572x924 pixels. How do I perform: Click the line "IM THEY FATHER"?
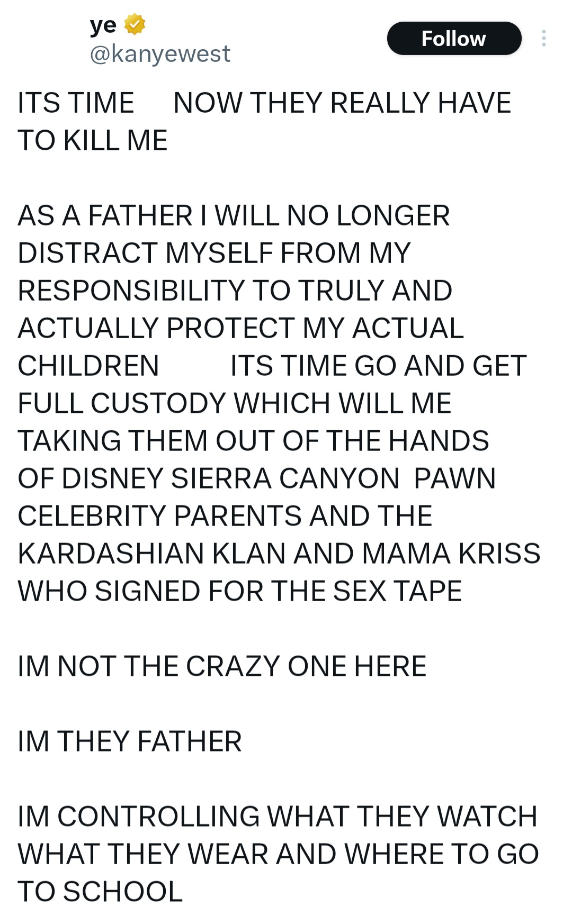(x=130, y=741)
